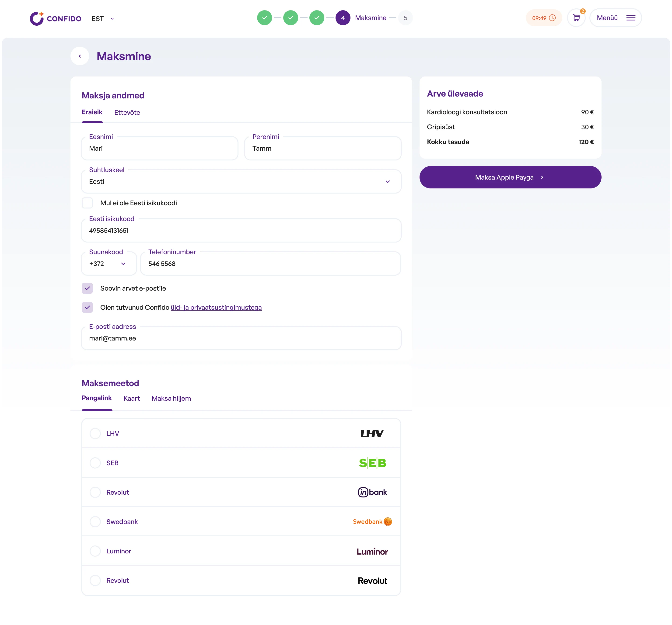Screen dimensions: 672x625
Task: Open üld- ja privaatsustingimustega link
Action: (216, 307)
